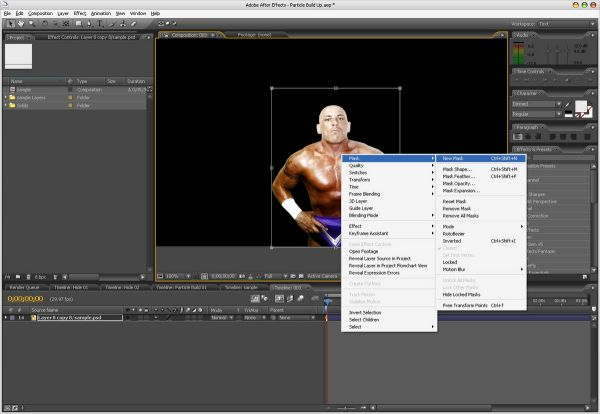Click the Project panel thumbnail preview
Viewport: 600px width, 414px height.
pos(18,56)
